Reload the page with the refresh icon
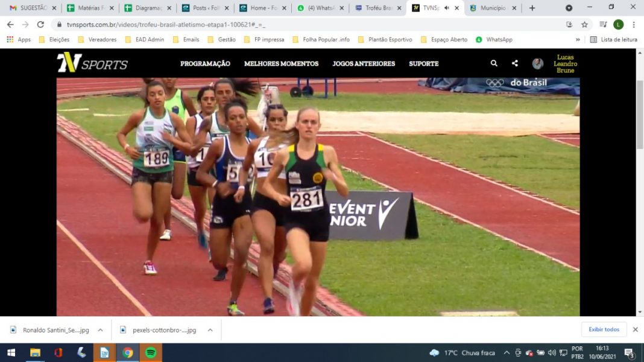The height and width of the screenshot is (362, 644). point(40,25)
